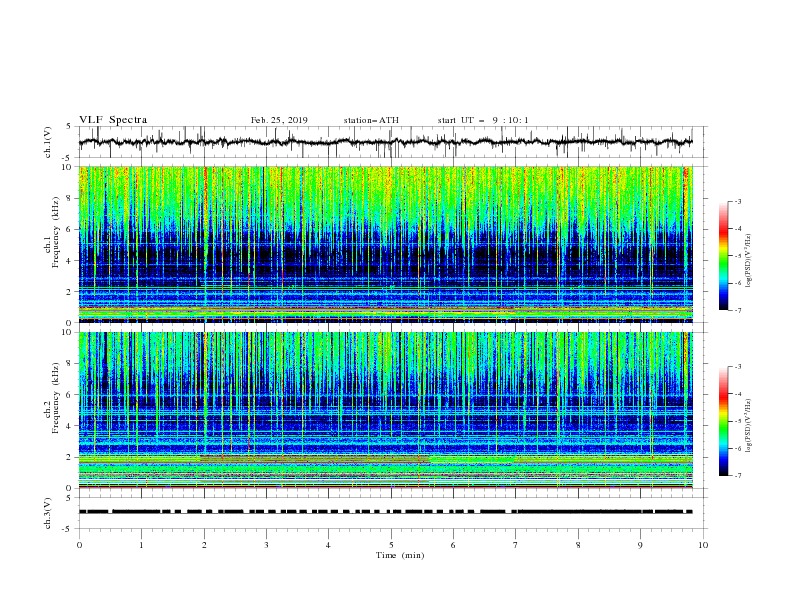
Task: Click time axis tick label "9"
Action: tap(640, 545)
